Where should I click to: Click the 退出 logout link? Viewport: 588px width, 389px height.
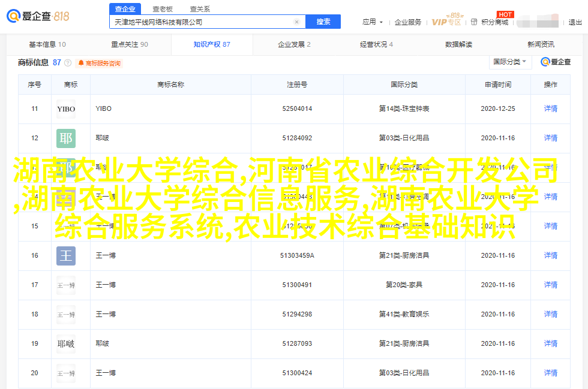pos(575,22)
